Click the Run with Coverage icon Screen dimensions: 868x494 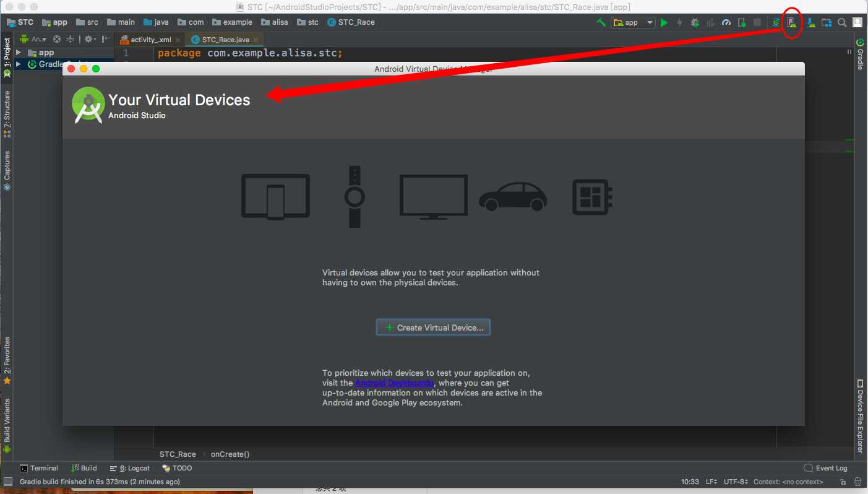[x=710, y=22]
